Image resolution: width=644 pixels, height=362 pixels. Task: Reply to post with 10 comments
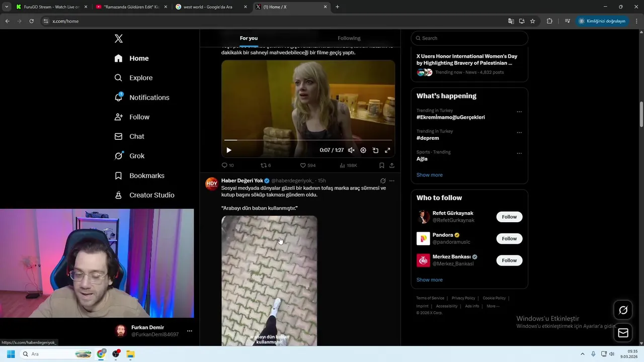pos(227,165)
